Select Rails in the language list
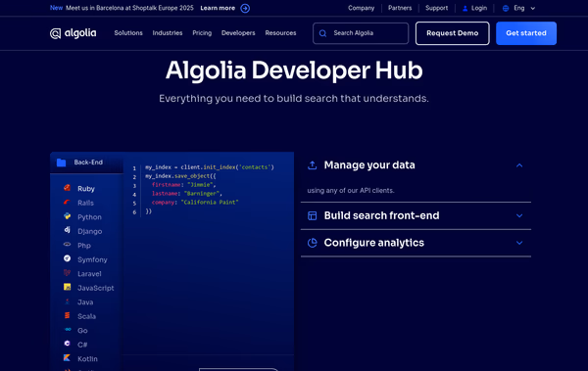 (85, 203)
